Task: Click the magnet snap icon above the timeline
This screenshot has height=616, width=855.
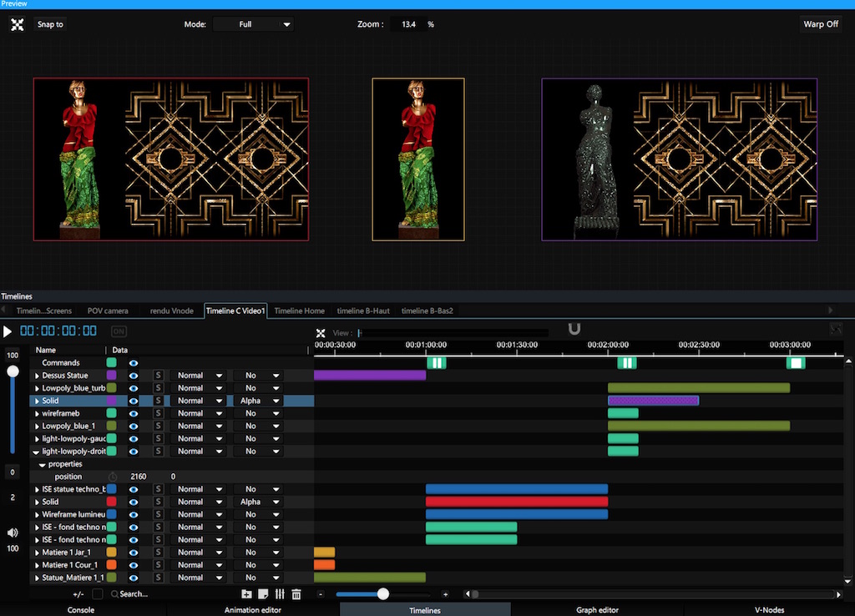Action: pyautogui.click(x=574, y=330)
